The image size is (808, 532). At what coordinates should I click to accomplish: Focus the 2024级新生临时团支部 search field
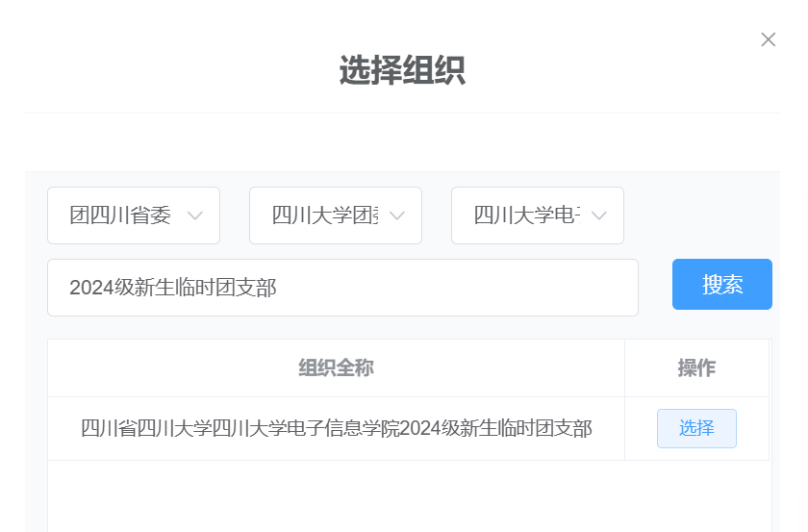point(342,288)
